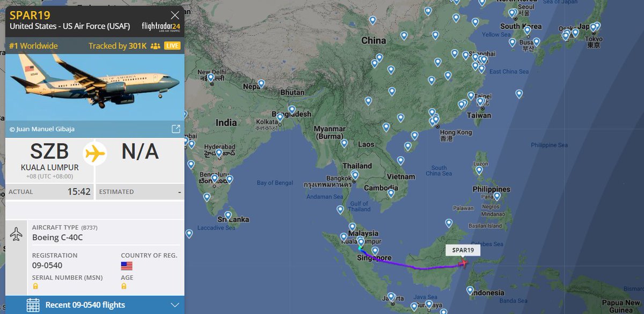Select the airport pin at Bengaluru
This screenshot has width=644, height=314.
click(215, 179)
